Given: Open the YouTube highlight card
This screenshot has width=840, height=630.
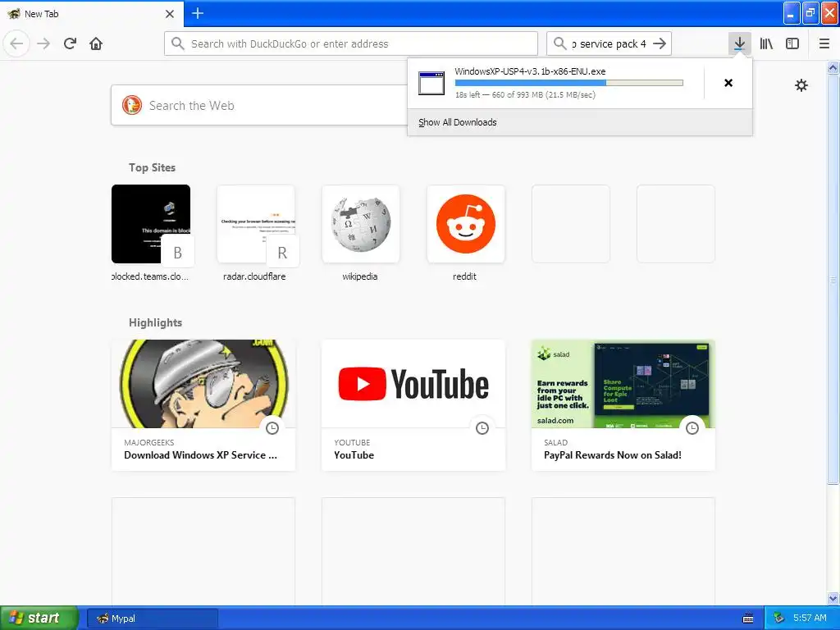Looking at the screenshot, I should pos(413,405).
